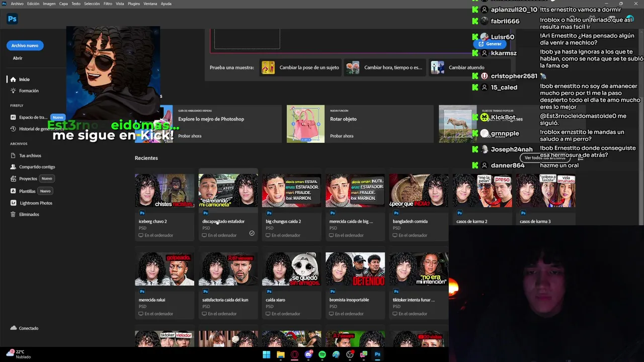Open the casos de karma 3 thumbnail
The height and width of the screenshot is (362, 644).
[545, 191]
